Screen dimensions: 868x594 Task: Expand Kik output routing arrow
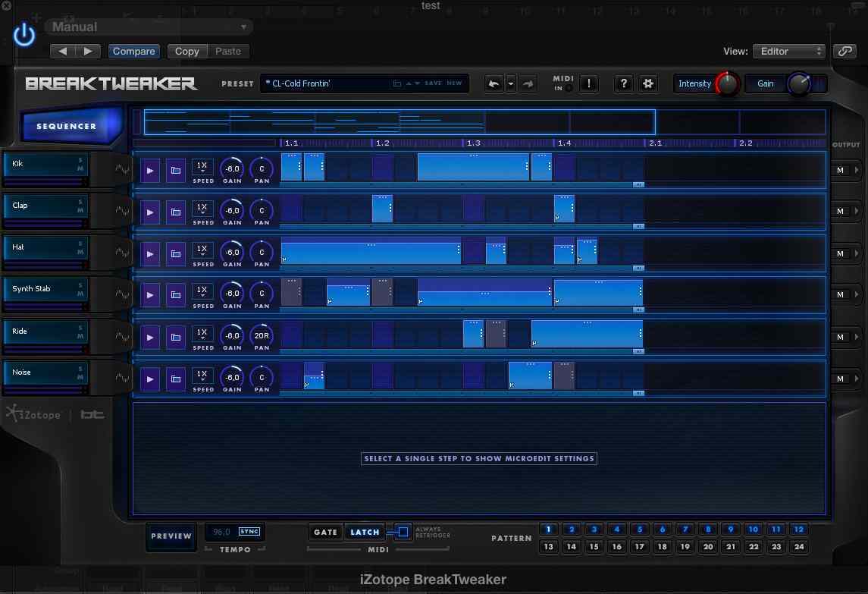point(857,170)
